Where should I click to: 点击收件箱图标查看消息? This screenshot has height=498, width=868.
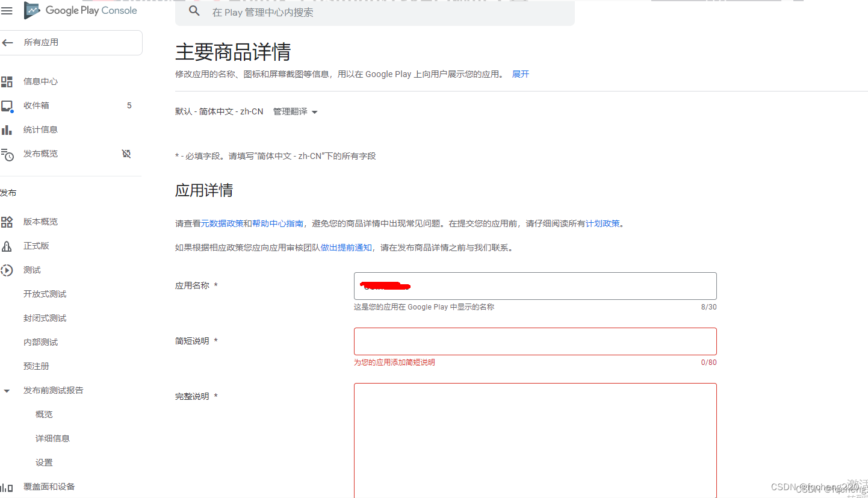click(x=8, y=105)
